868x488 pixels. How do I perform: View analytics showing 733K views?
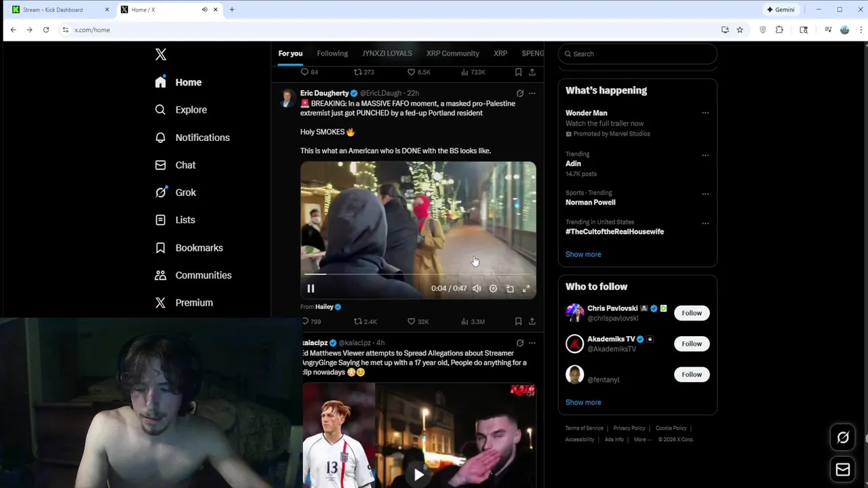(x=473, y=72)
